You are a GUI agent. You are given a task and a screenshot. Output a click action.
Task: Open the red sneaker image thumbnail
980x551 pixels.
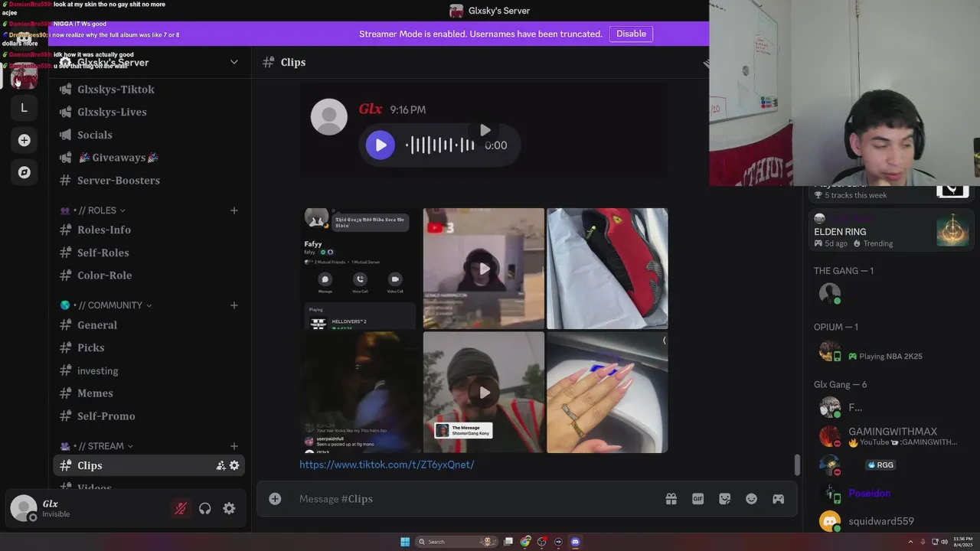click(x=607, y=269)
